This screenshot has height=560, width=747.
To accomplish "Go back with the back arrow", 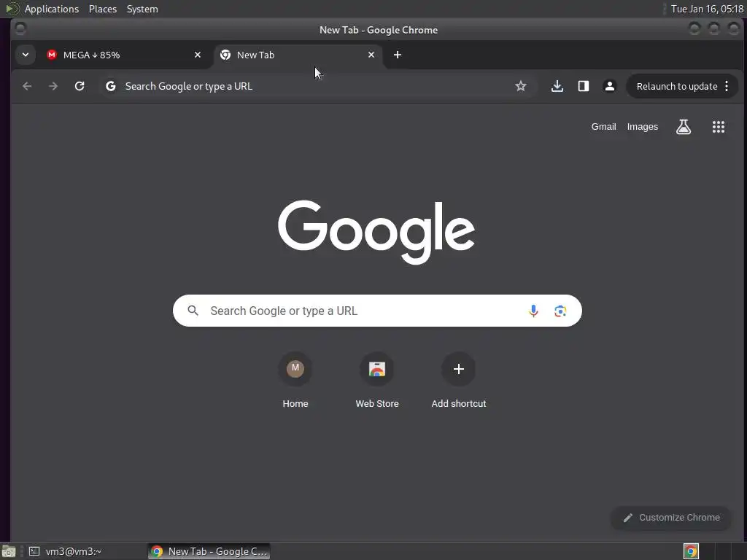I will tap(27, 86).
